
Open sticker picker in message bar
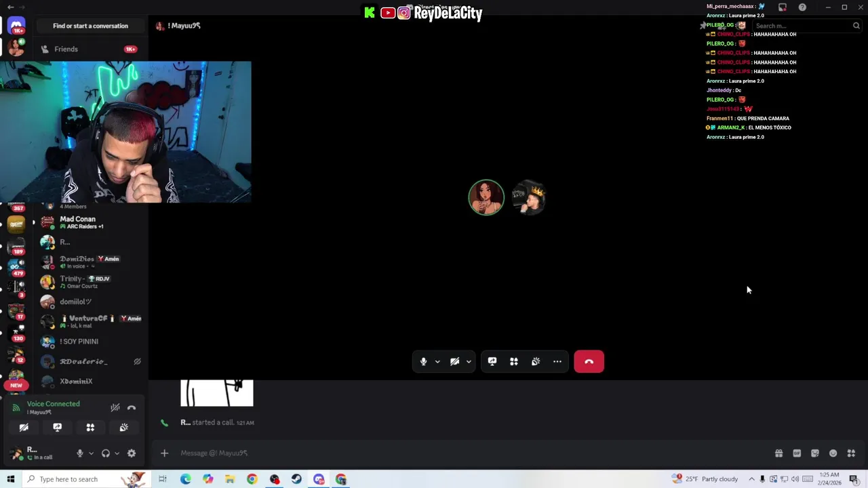tap(815, 453)
